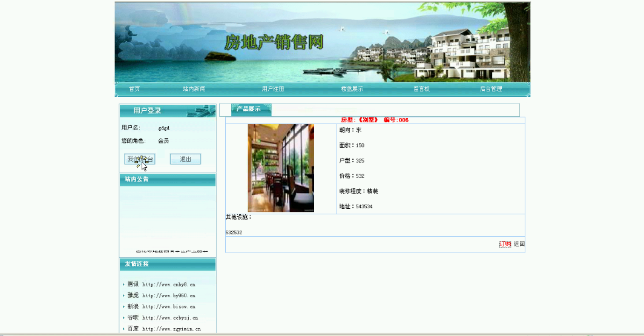Open the 用户注册 registration page
This screenshot has height=336, width=644.
273,89
